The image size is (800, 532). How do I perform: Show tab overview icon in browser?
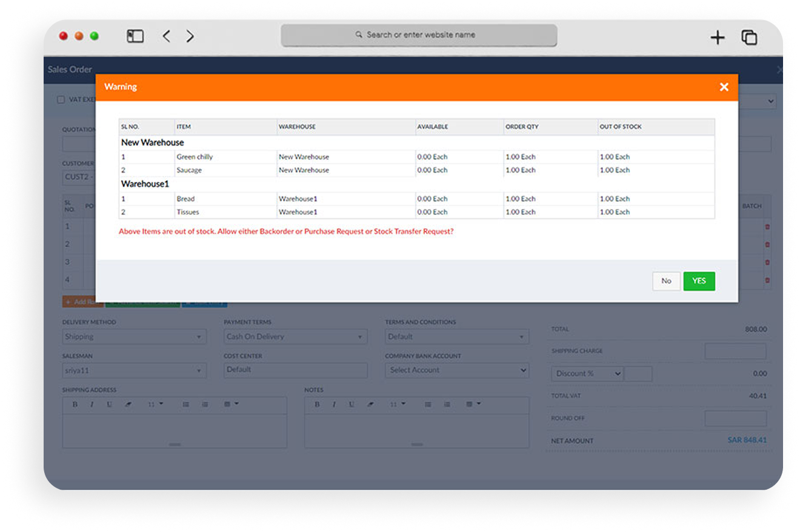(749, 38)
